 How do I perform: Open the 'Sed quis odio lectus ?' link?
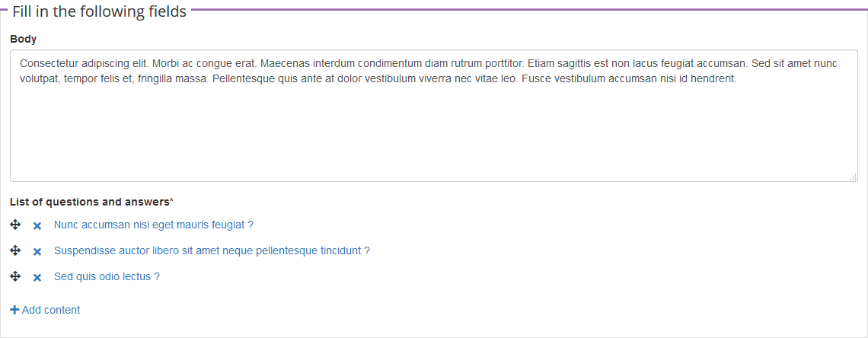(107, 277)
